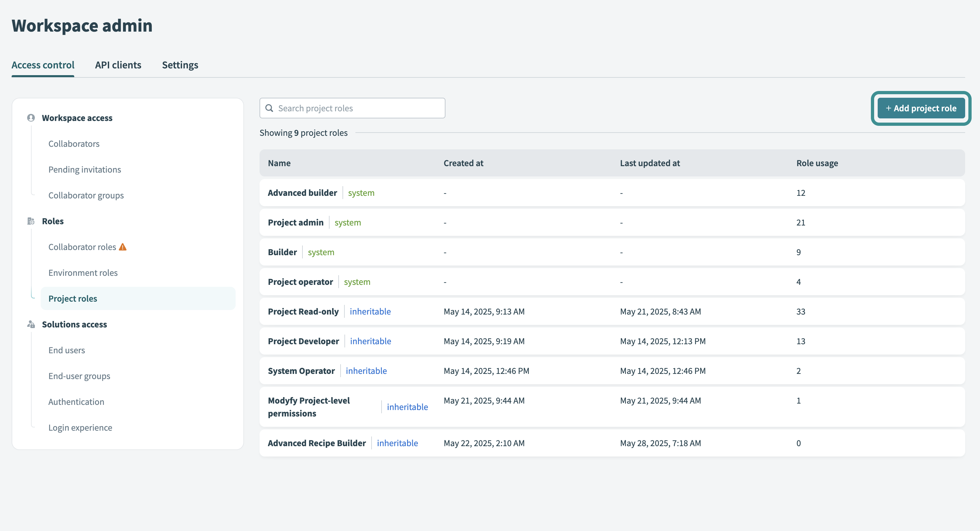Screen dimensions: 980x531
Task: Click the search magnifier icon
Action: pos(269,108)
